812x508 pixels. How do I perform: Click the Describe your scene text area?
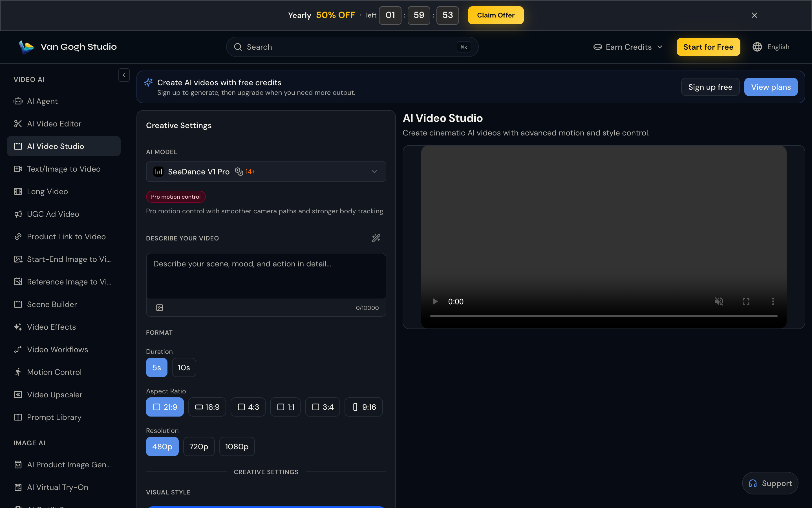click(x=266, y=276)
